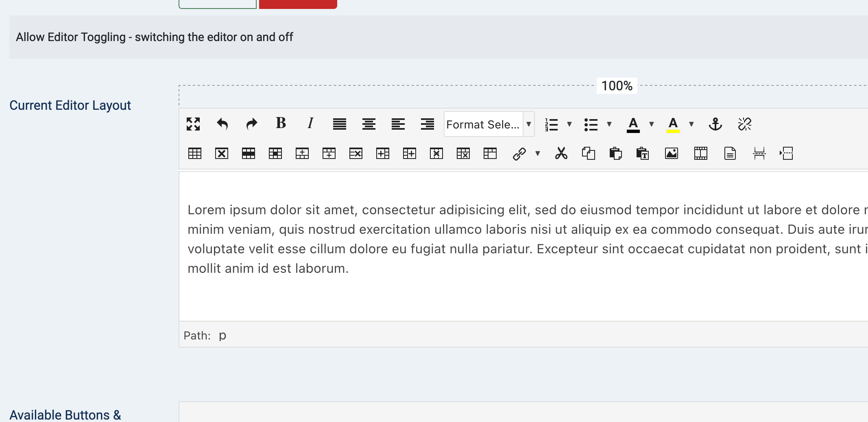Undo the last editor action
This screenshot has height=422, width=868.
click(222, 124)
